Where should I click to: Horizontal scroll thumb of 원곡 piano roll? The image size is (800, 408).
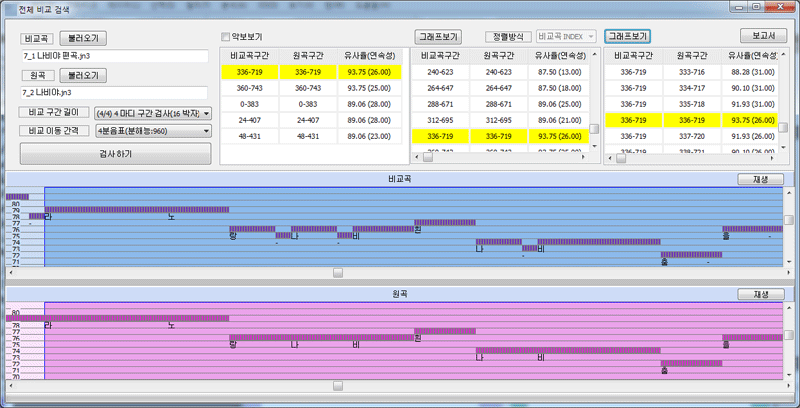coord(338,386)
